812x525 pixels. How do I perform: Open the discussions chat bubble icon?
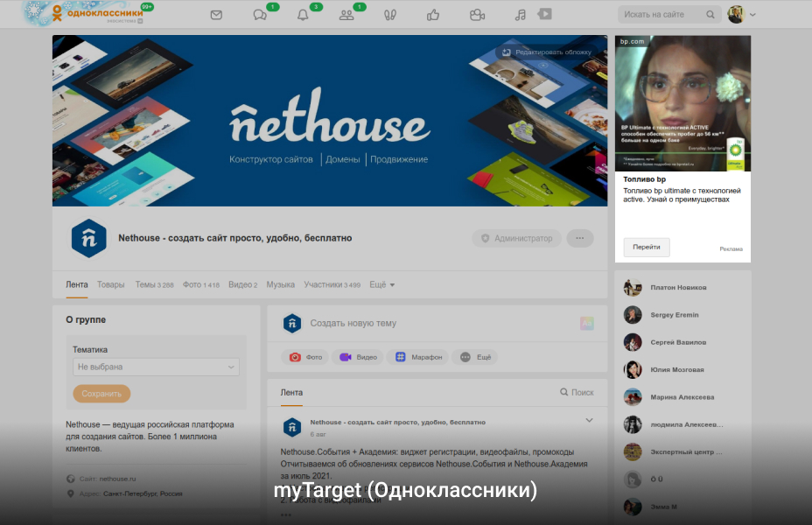(260, 15)
